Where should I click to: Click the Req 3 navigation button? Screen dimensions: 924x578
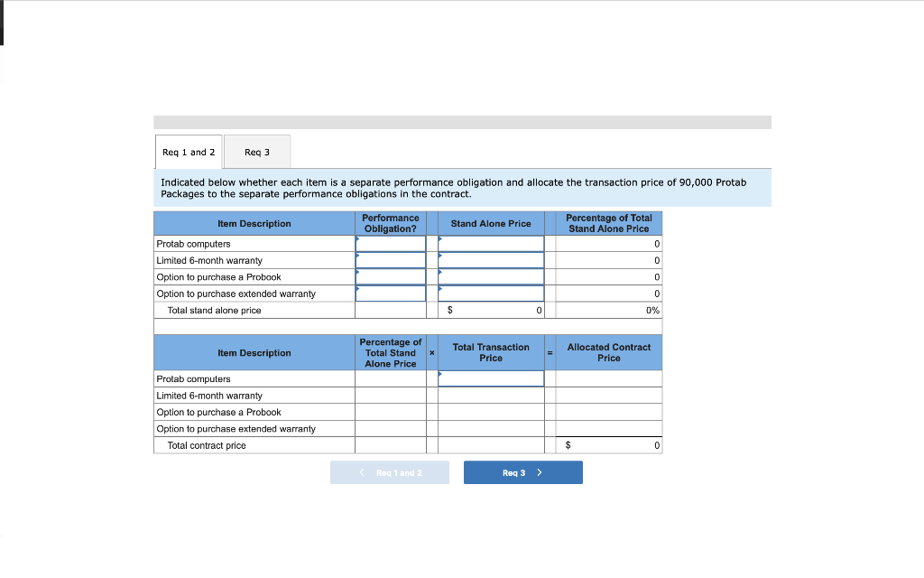[522, 471]
